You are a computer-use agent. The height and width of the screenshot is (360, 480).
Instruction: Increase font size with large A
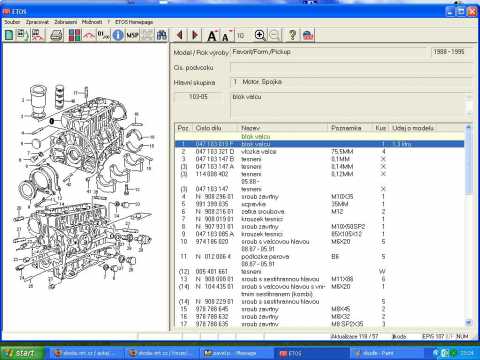(212, 35)
